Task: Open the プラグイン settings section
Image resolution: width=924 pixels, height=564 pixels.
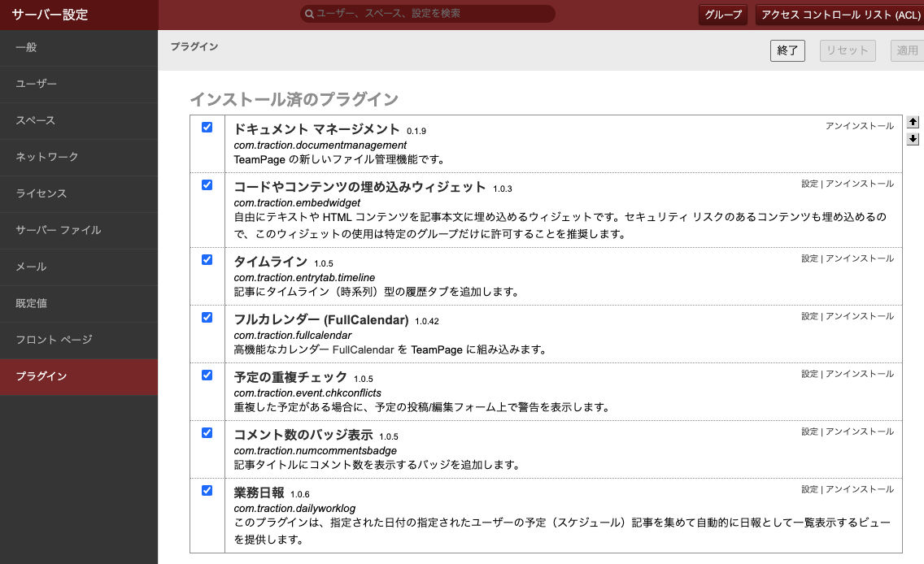Action: [x=41, y=376]
